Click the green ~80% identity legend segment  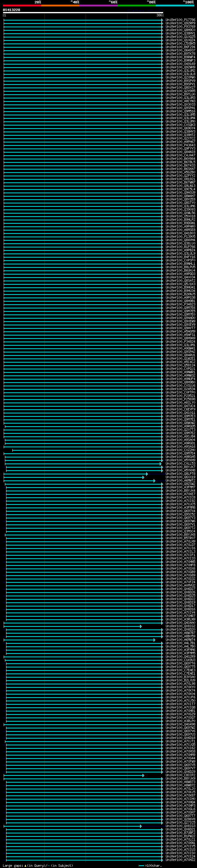tap(137, 6)
